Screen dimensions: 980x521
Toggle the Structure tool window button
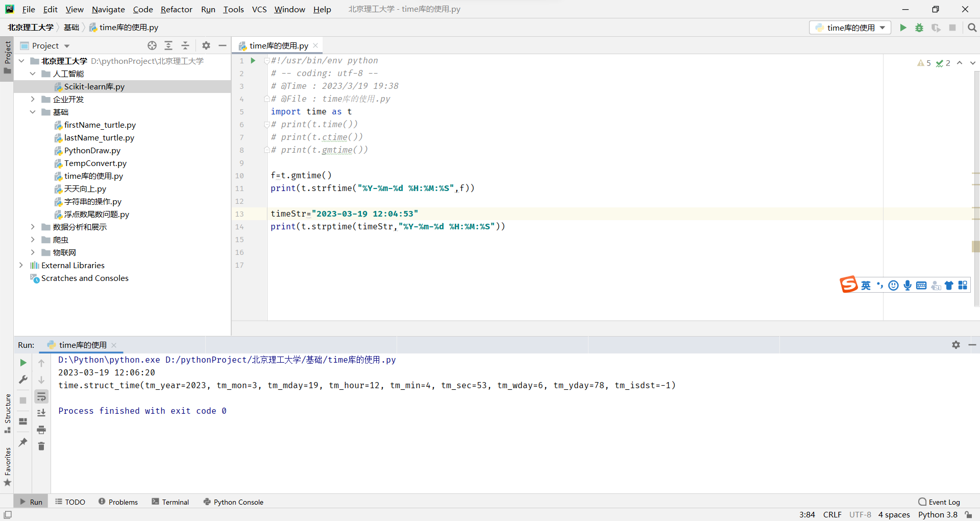point(7,414)
